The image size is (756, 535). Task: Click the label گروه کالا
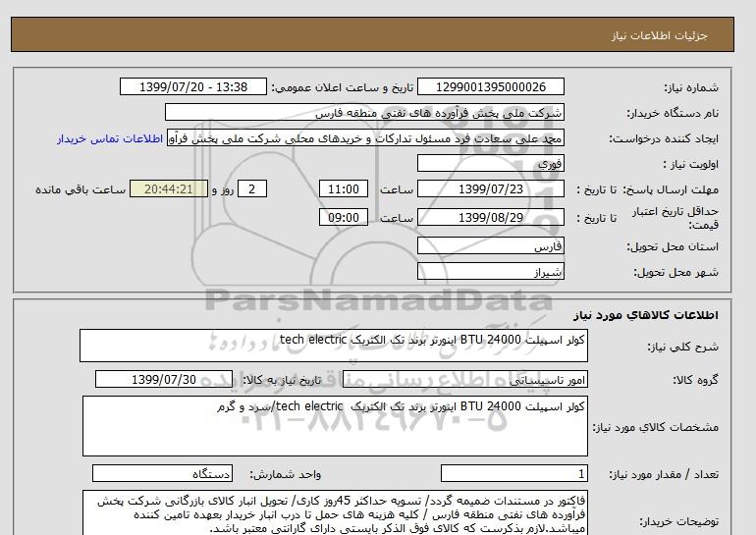tap(695, 380)
